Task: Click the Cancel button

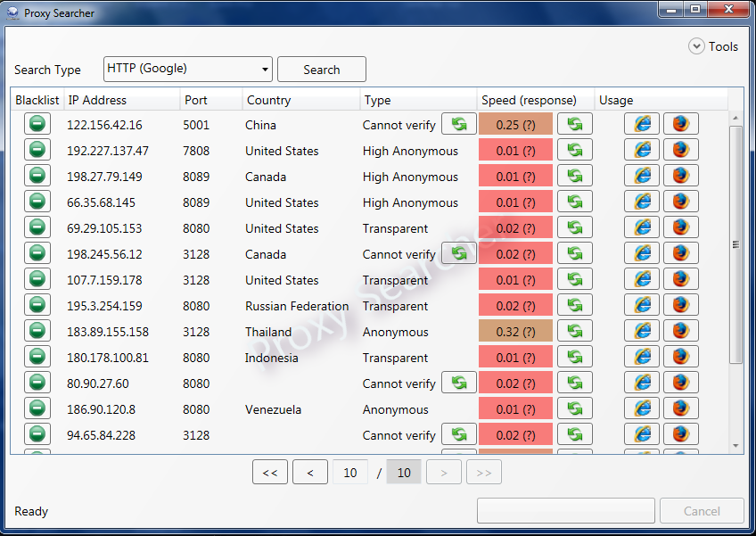Action: click(702, 511)
